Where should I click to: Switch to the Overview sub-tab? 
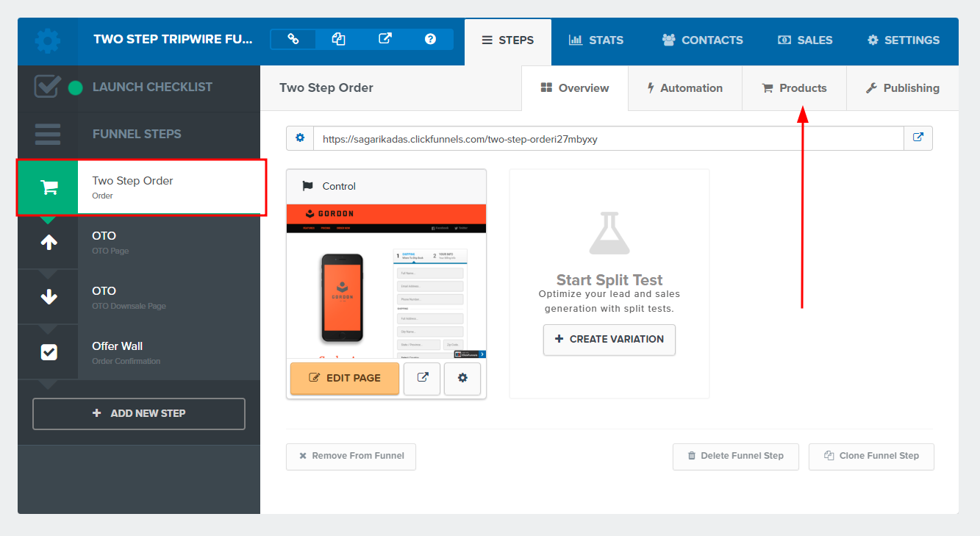coord(575,88)
